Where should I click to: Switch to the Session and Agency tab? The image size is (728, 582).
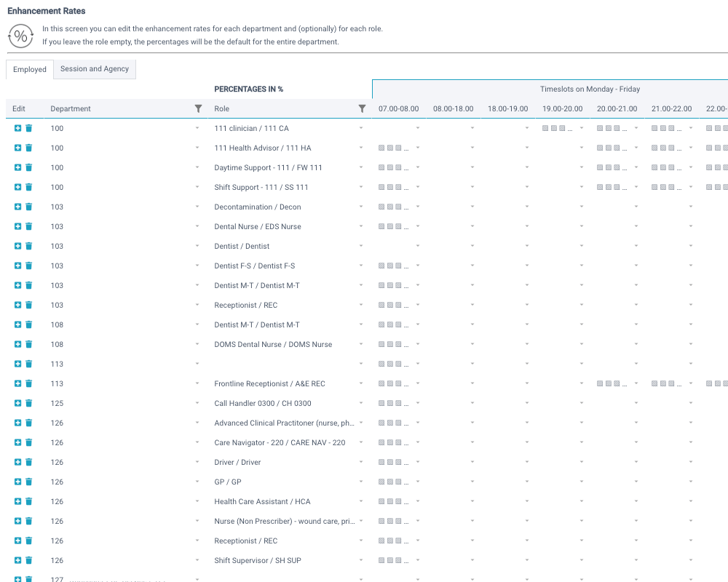pos(95,69)
